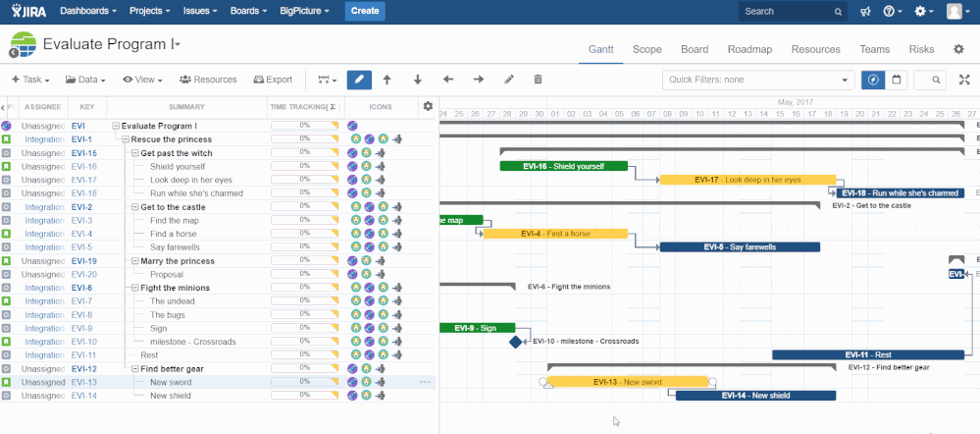Click first avatar icon in EVI-2 row

click(356, 207)
